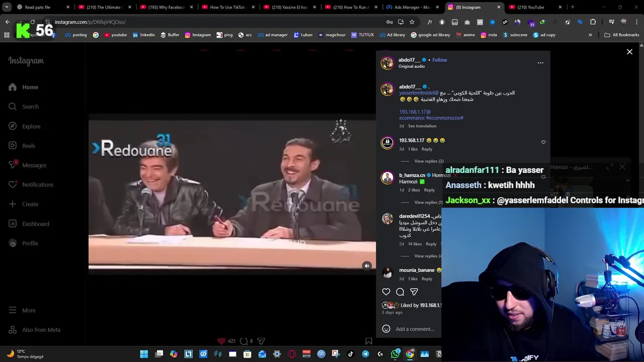
Task: Open Telegram from the taskbar
Action: coord(365,354)
